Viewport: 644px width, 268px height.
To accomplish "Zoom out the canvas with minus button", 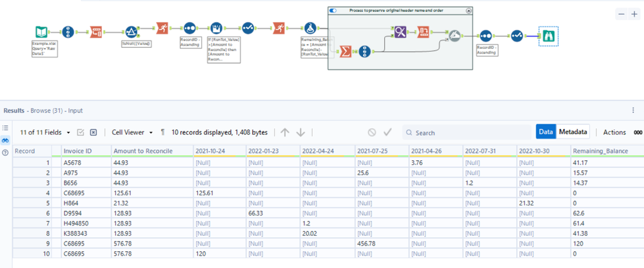I will (x=621, y=14).
